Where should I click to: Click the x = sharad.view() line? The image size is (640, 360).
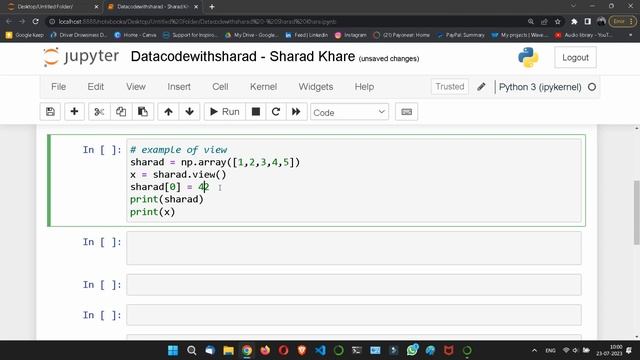(x=178, y=175)
